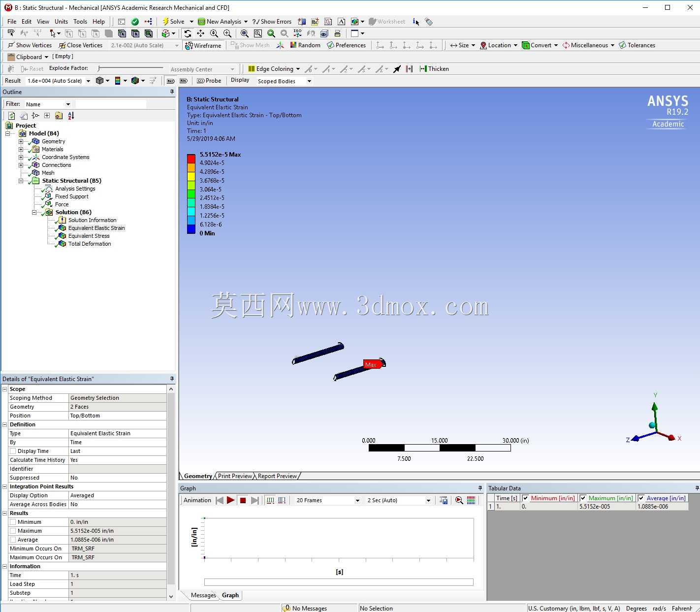
Task: Click the green checkmark toolbar icon
Action: coord(135,22)
